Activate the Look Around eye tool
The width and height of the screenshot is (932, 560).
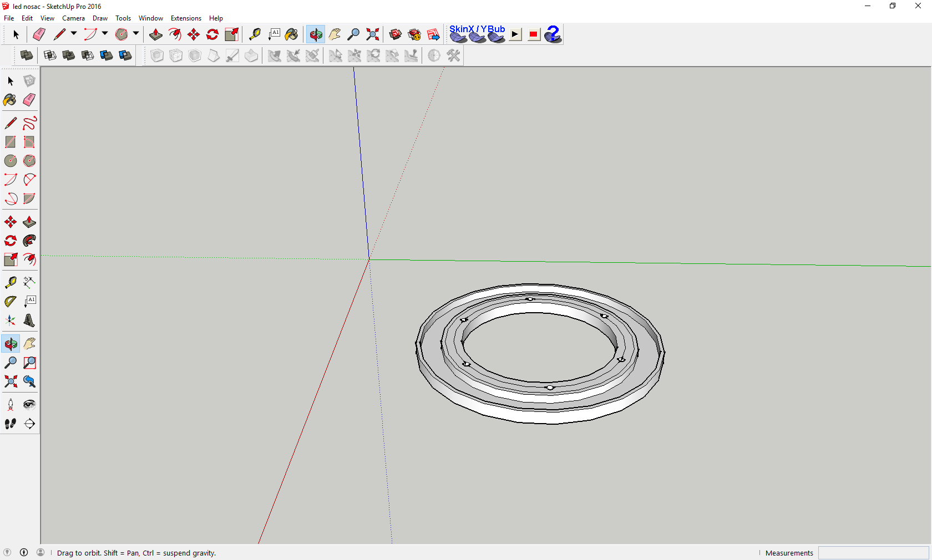point(29,404)
